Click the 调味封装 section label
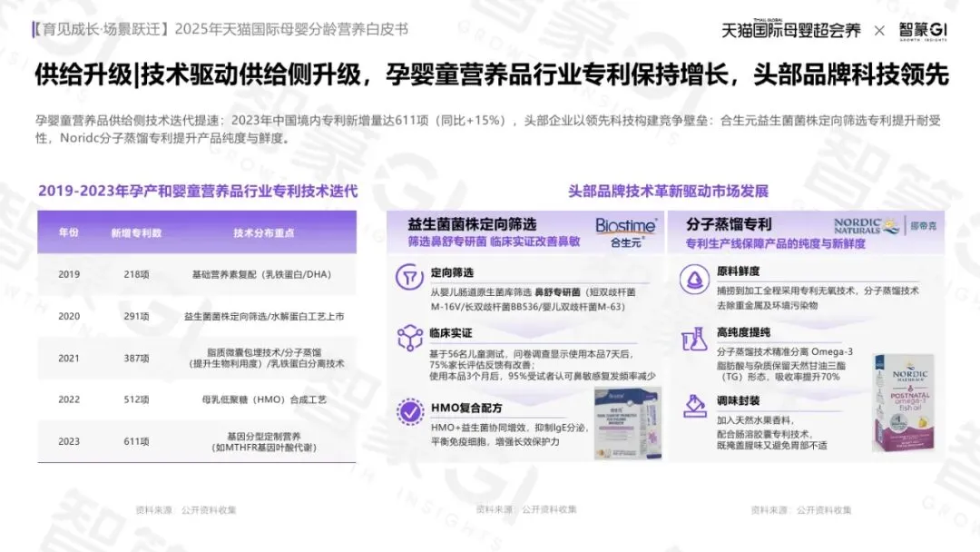The height and width of the screenshot is (552, 980). tap(738, 400)
